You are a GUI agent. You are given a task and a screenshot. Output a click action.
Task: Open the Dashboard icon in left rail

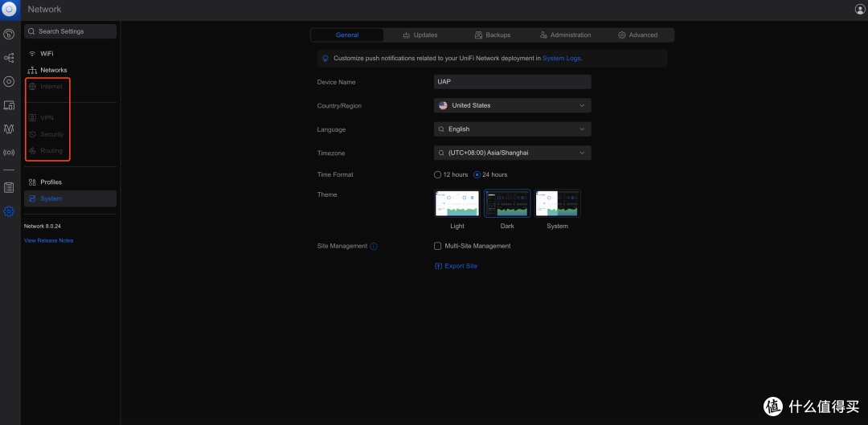tap(9, 35)
